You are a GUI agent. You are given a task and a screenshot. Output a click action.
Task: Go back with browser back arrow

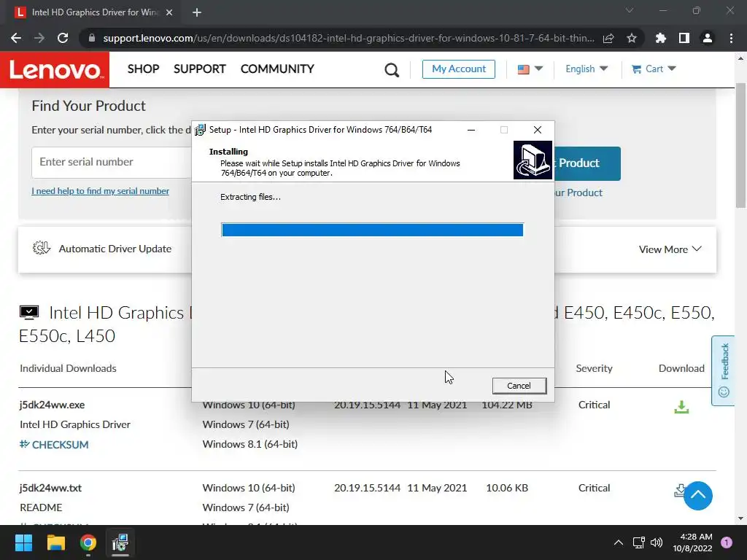click(16, 38)
